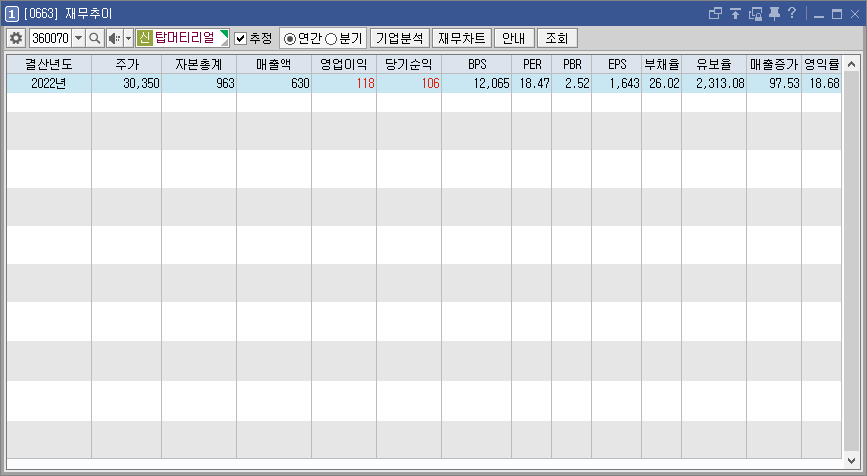
Task: Click the 매출증가 column header
Action: tap(774, 64)
